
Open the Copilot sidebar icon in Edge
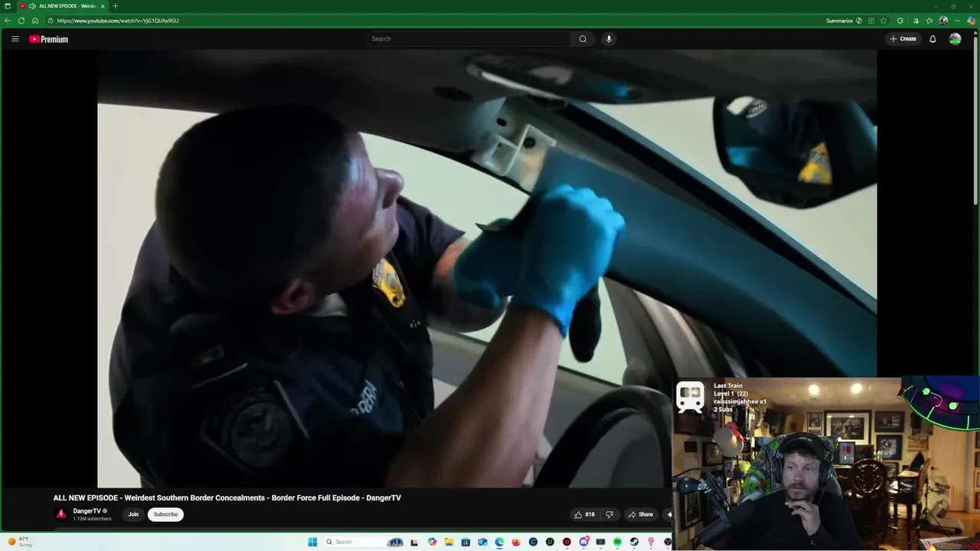click(972, 21)
